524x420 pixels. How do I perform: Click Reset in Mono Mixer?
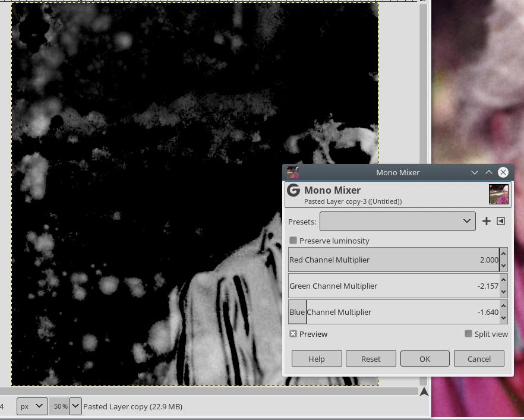click(x=371, y=359)
